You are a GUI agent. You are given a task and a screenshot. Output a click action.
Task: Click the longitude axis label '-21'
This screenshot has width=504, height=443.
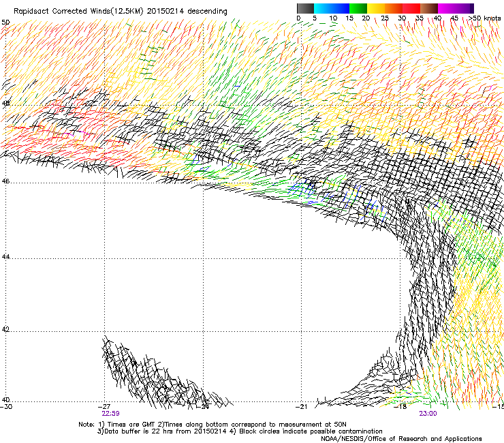pyautogui.click(x=301, y=407)
